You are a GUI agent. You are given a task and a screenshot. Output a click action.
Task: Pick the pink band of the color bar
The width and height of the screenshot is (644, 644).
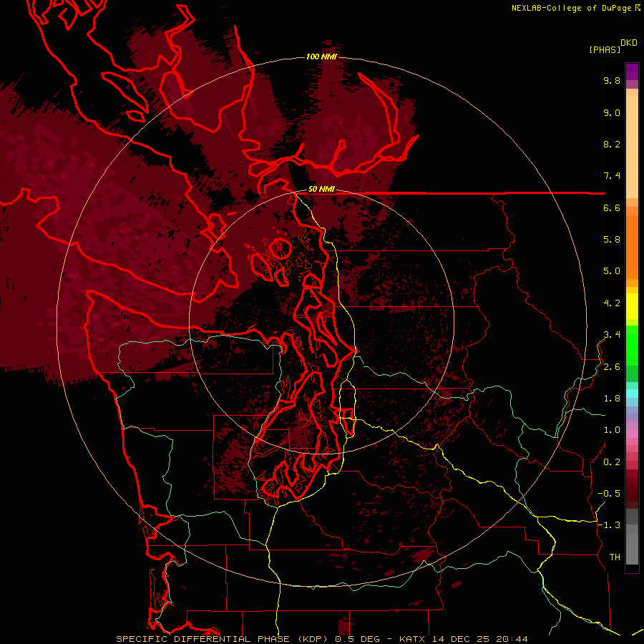tap(632, 434)
